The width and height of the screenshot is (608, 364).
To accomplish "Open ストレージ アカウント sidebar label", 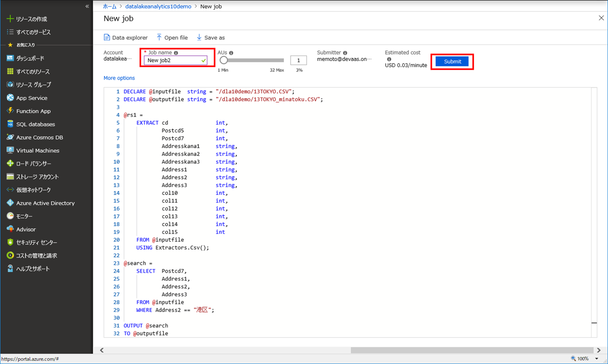I will pyautogui.click(x=38, y=176).
